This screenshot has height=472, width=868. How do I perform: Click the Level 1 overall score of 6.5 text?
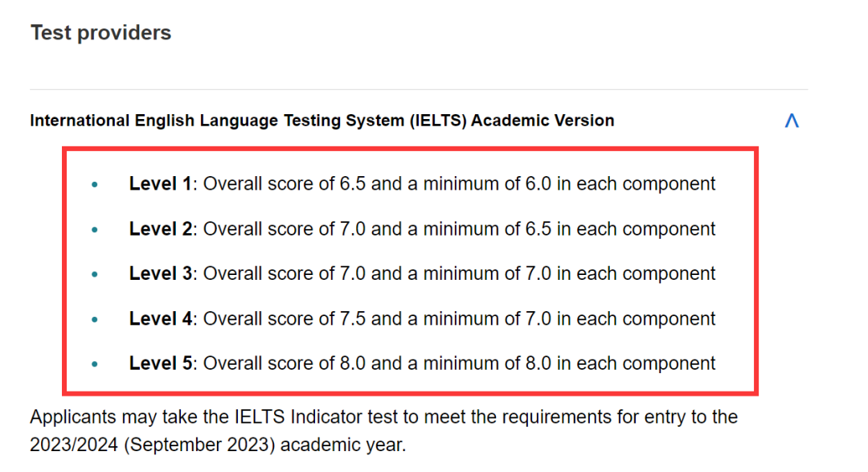285,184
